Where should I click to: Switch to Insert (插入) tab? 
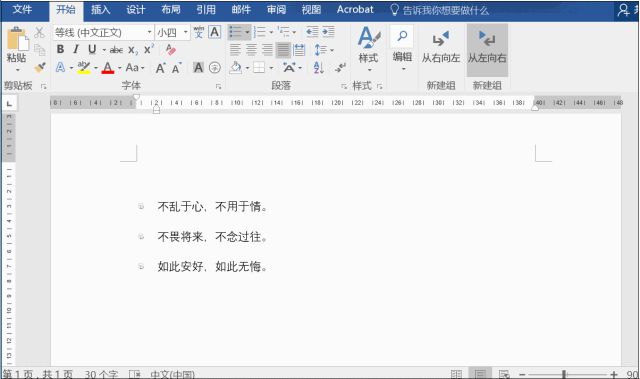[100, 10]
